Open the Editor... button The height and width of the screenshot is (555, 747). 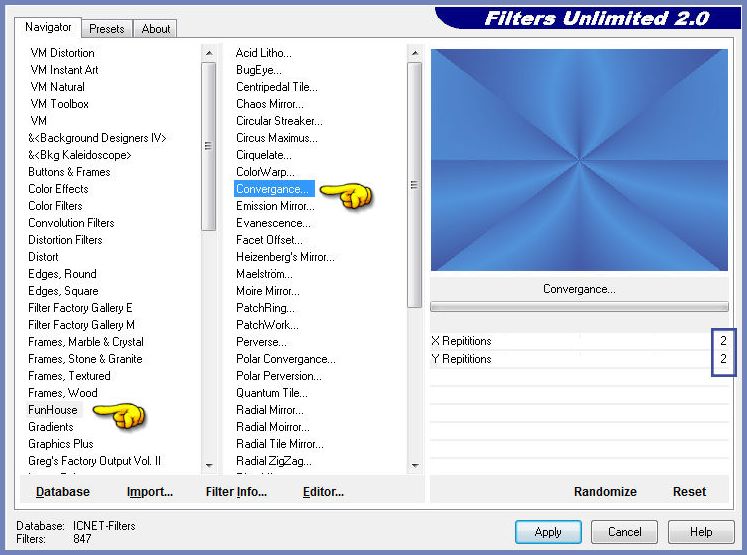click(x=323, y=492)
